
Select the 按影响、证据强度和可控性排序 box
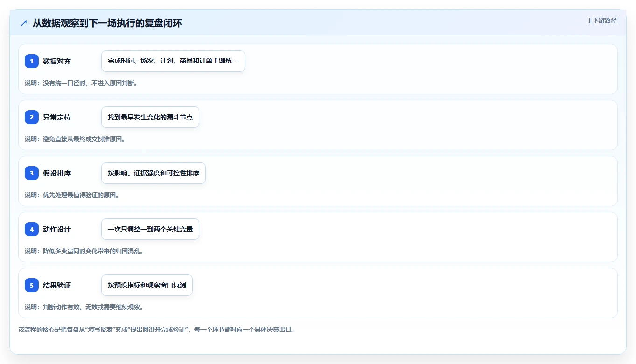pyautogui.click(x=154, y=173)
